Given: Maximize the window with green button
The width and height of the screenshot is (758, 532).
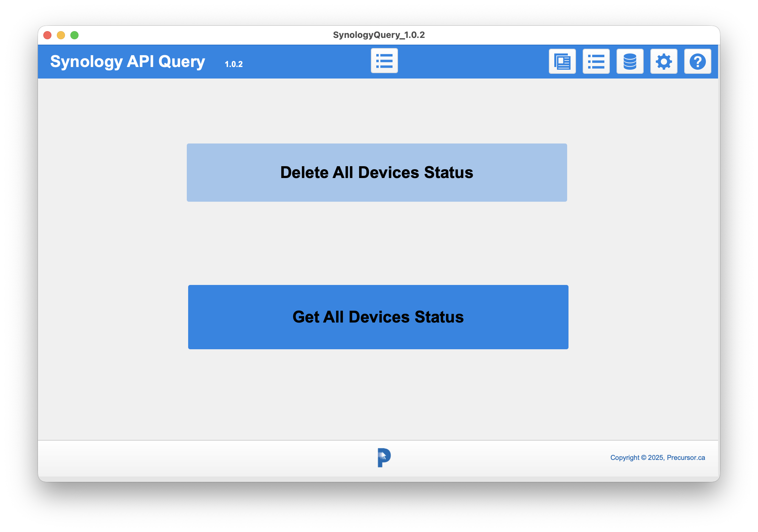Looking at the screenshot, I should click(74, 35).
